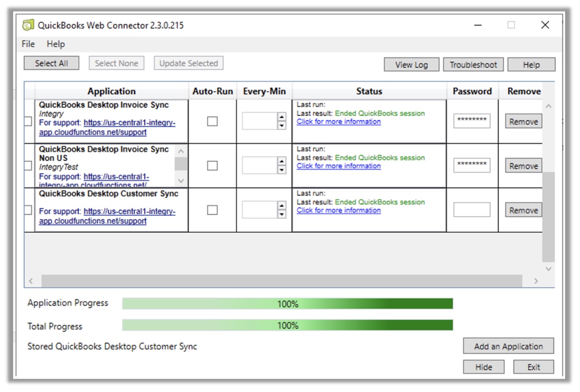Screen dimensions: 580x392
Task: Click vertical scrollbar down arrow of list
Action: (x=548, y=268)
